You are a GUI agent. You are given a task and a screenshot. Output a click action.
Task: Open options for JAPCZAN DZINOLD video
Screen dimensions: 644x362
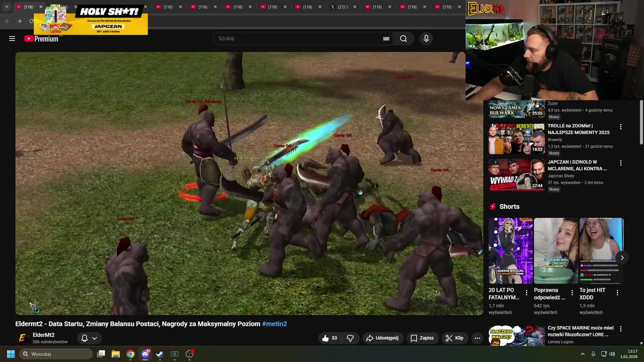(620, 163)
